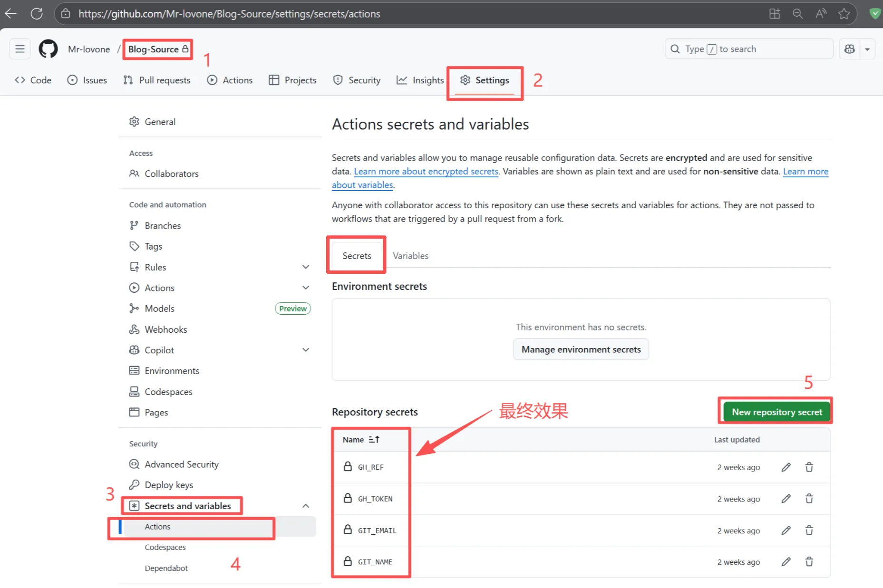Open dropdown arrow next to Copilot button

click(x=867, y=49)
